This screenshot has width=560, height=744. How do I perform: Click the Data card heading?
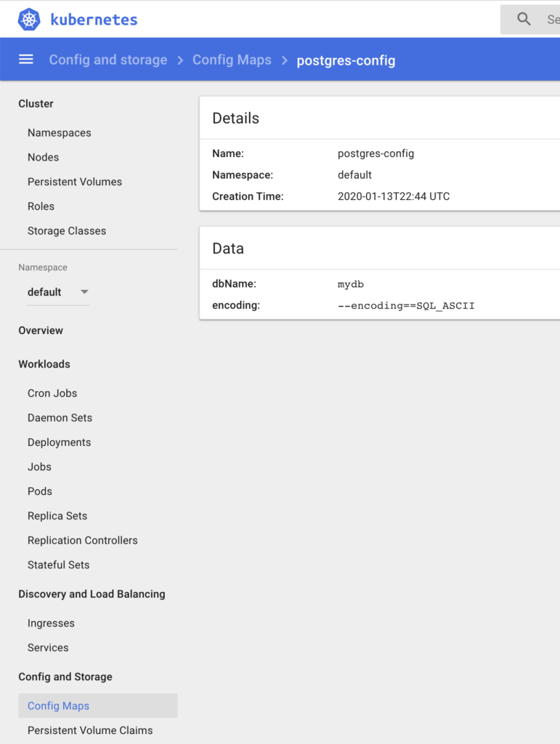(228, 248)
